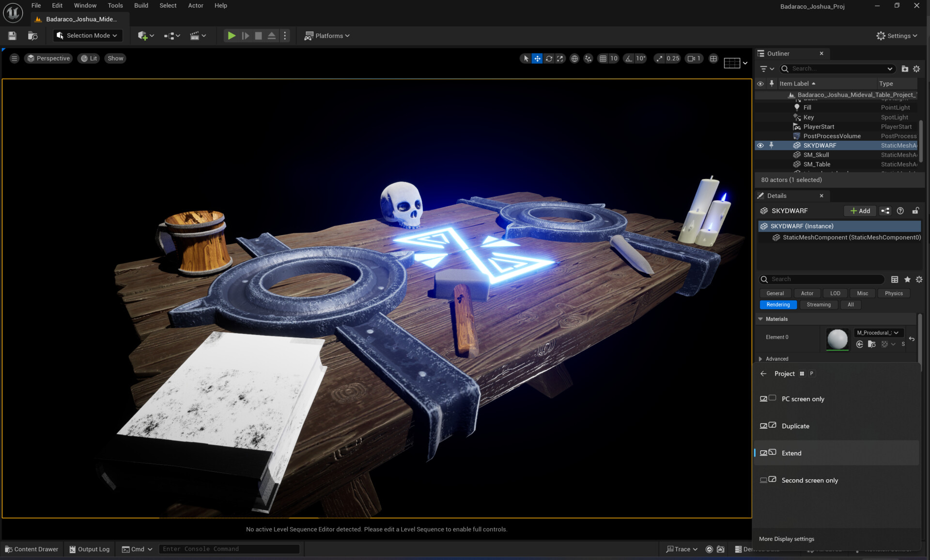This screenshot has height=560, width=930.
Task: Select the Move tool in viewport toolbar
Action: (537, 58)
